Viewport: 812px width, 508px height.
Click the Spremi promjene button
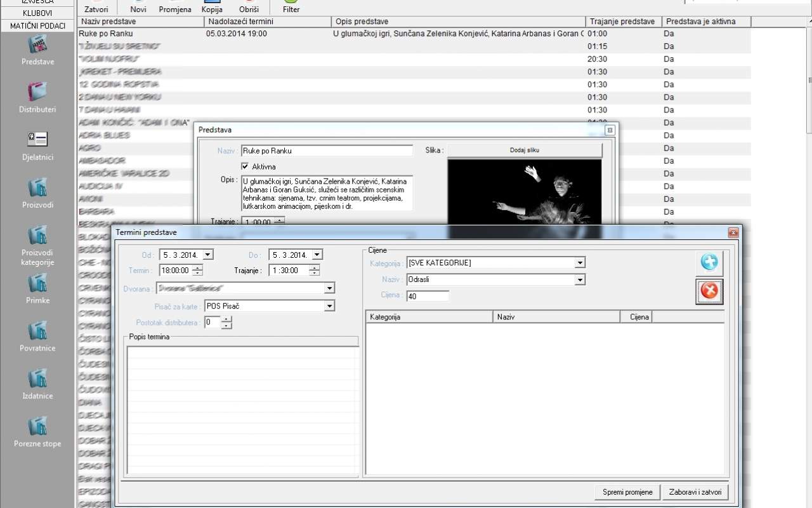point(627,492)
